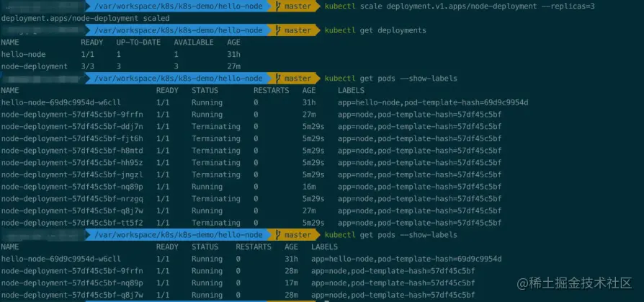Click Terminating status in the h8mtd pod row
The height and width of the screenshot is (302, 644).
[x=215, y=151]
